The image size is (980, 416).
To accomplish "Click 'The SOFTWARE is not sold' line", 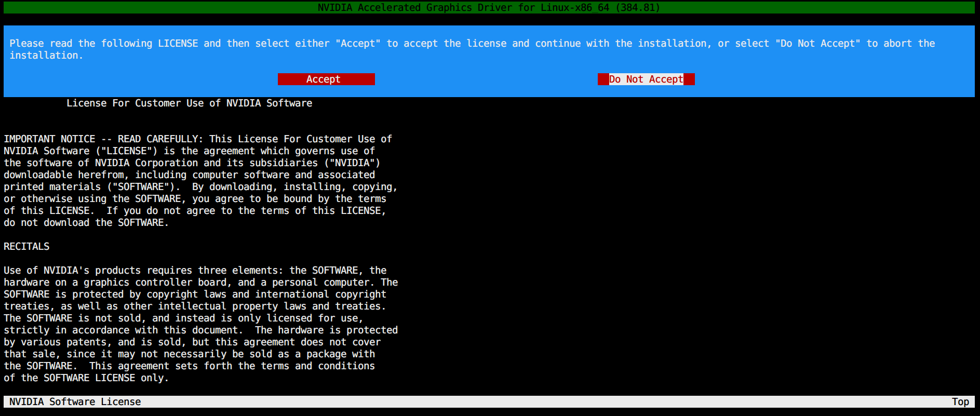I will pos(183,318).
